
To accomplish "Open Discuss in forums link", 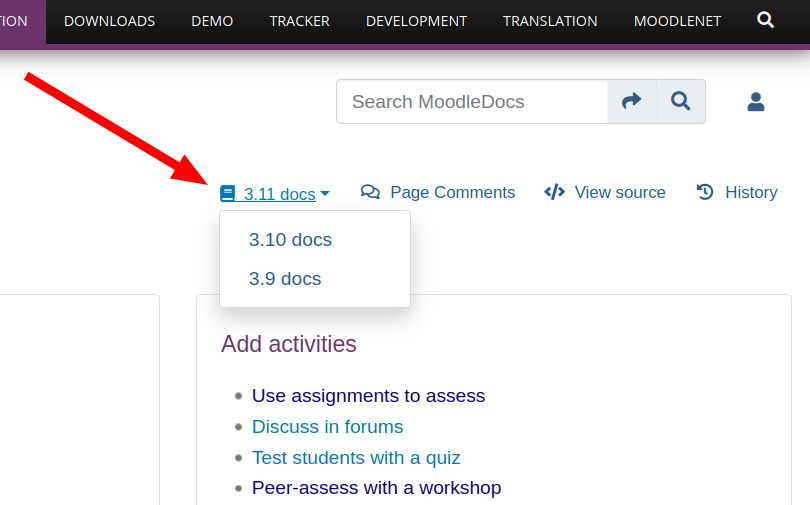I will point(328,427).
